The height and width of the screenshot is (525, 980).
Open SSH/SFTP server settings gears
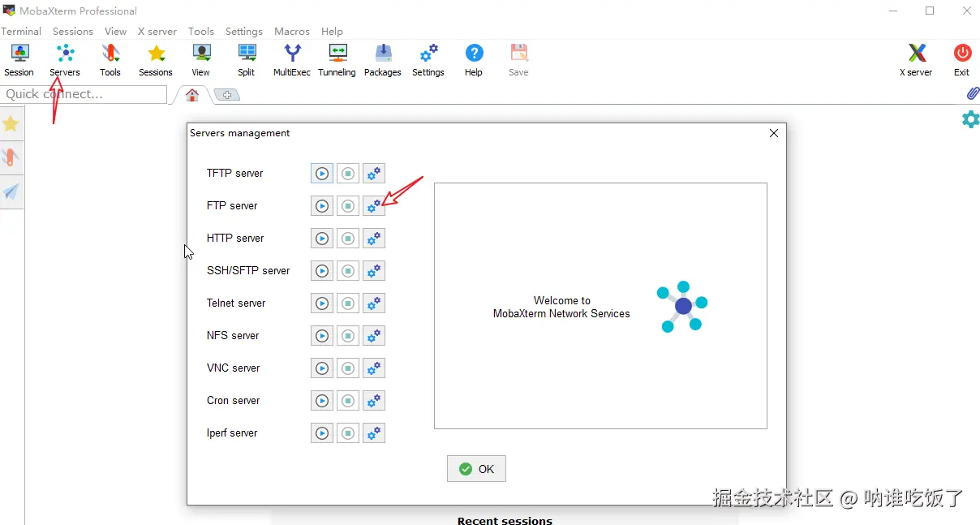374,271
